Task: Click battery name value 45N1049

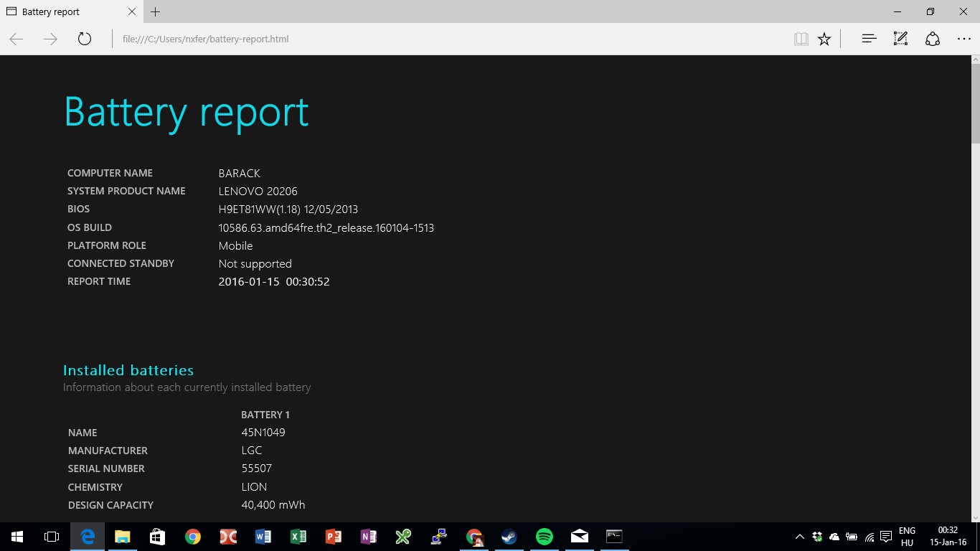Action: click(x=263, y=433)
